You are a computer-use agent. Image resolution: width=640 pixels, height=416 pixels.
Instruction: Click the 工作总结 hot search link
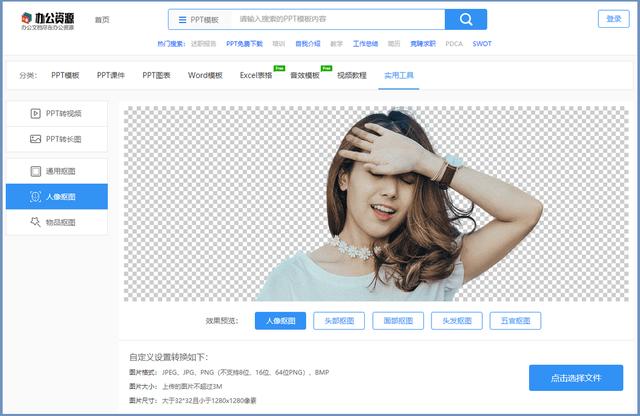(x=365, y=44)
